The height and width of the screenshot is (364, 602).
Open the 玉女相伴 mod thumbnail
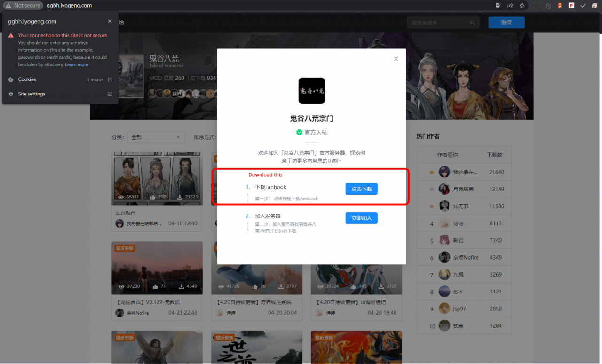point(157,178)
